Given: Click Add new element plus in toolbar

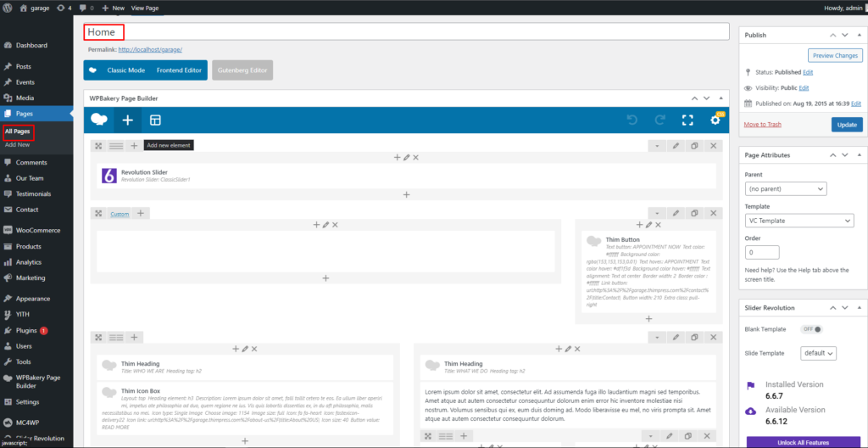Looking at the screenshot, I should 128,120.
